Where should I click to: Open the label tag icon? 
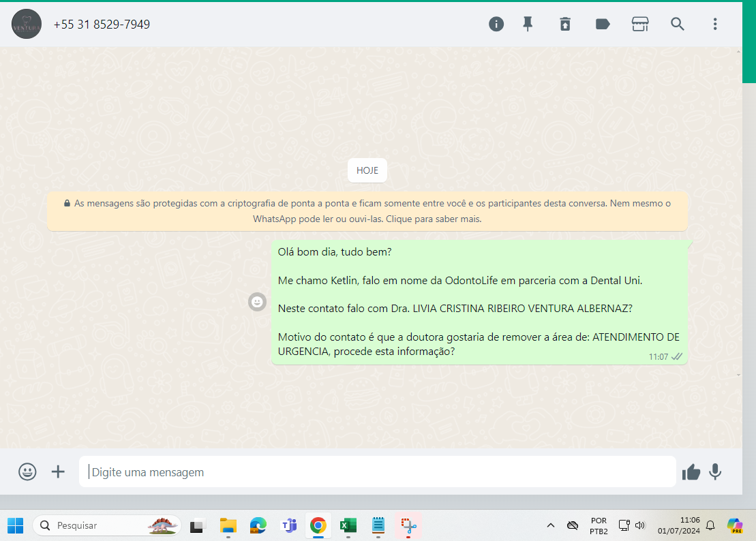coord(603,24)
